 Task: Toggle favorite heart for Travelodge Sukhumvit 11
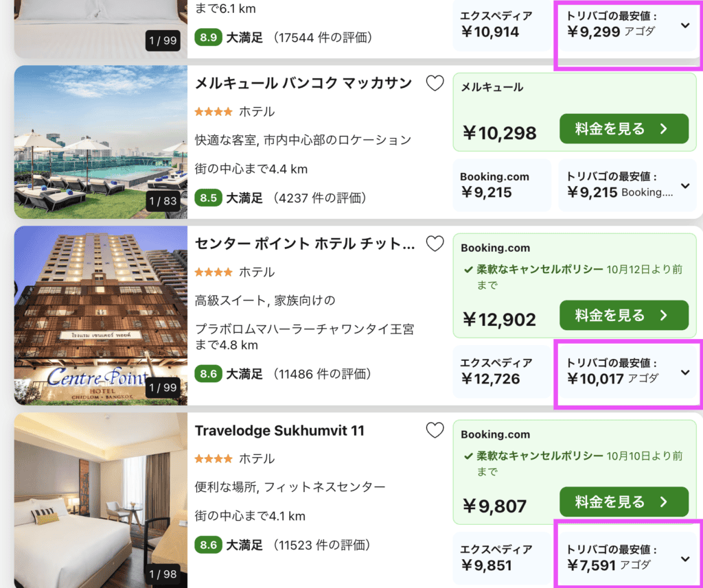tap(435, 430)
